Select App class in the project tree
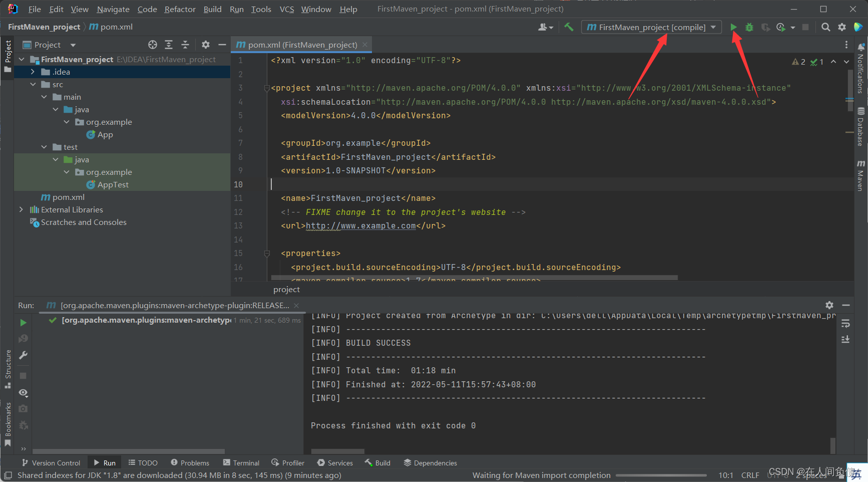This screenshot has width=868, height=482. tap(100, 134)
